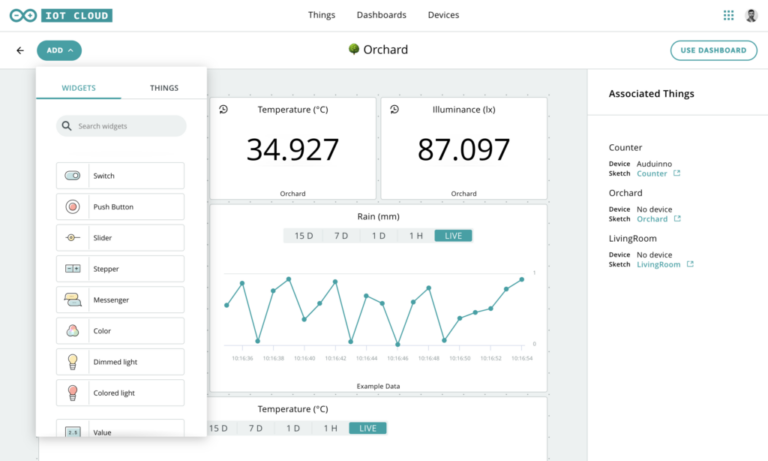Click the Use Dashboard button
Screen dimensions: 768x461
pyautogui.click(x=713, y=50)
